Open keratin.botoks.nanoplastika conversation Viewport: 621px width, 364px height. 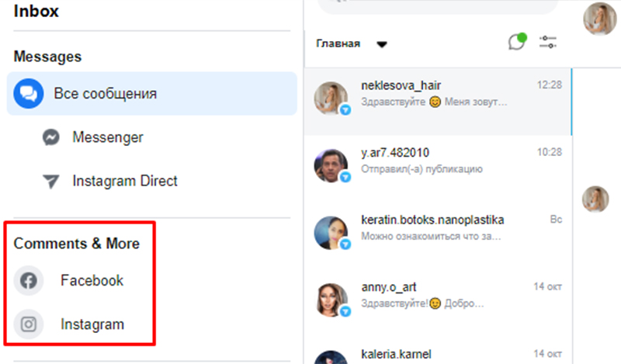click(439, 236)
